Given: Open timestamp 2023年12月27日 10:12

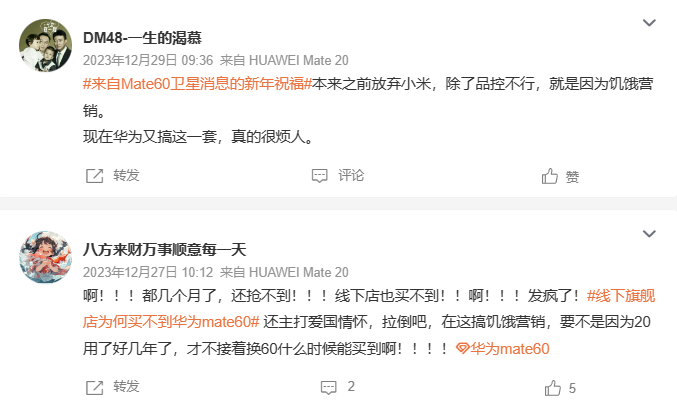Looking at the screenshot, I should coord(148,272).
